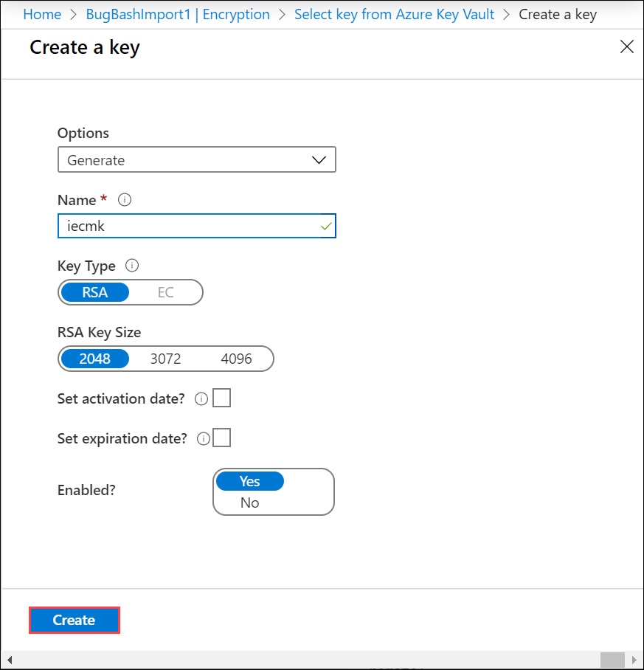Click the Create button
This screenshot has width=644, height=670.
[x=74, y=620]
